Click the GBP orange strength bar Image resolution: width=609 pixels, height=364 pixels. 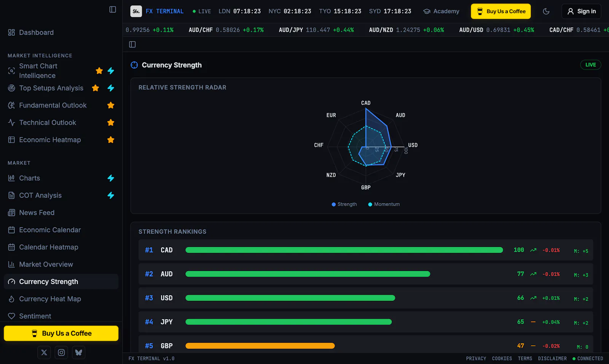click(x=260, y=346)
